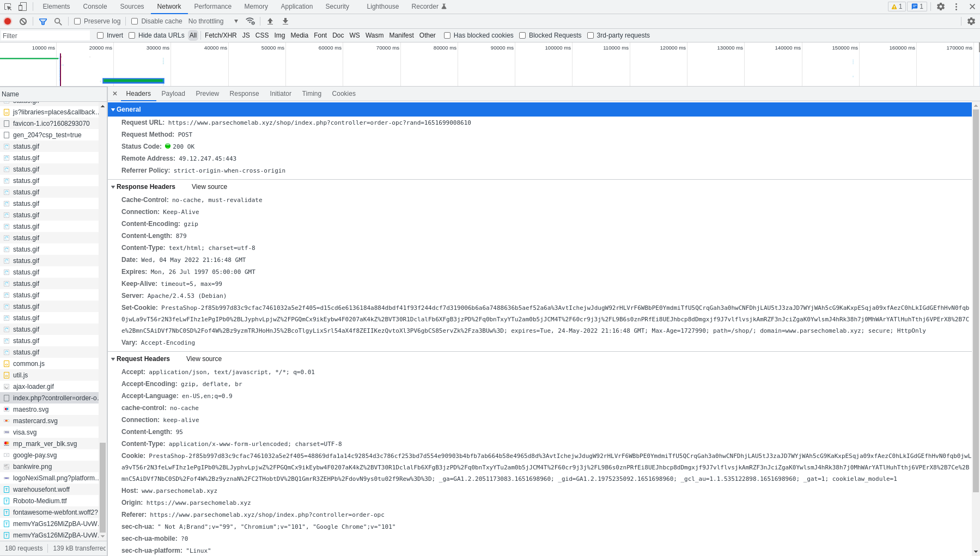Filter requests by Fetch/XHR
This screenshot has height=556, width=980.
(x=221, y=35)
